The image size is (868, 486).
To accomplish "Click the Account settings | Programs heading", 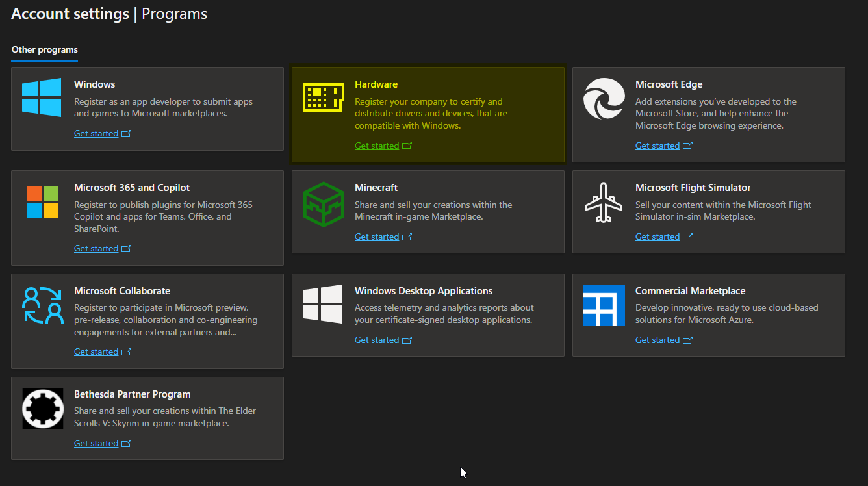I will pos(109,14).
